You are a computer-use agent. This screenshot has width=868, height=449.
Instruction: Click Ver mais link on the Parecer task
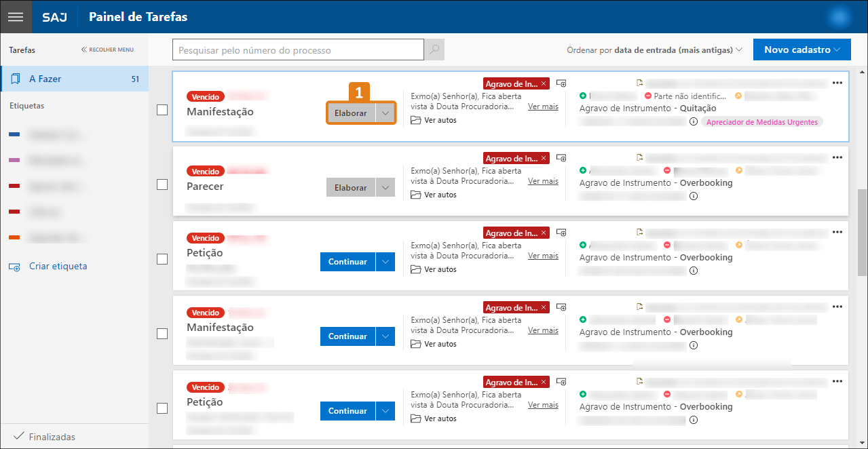click(543, 181)
